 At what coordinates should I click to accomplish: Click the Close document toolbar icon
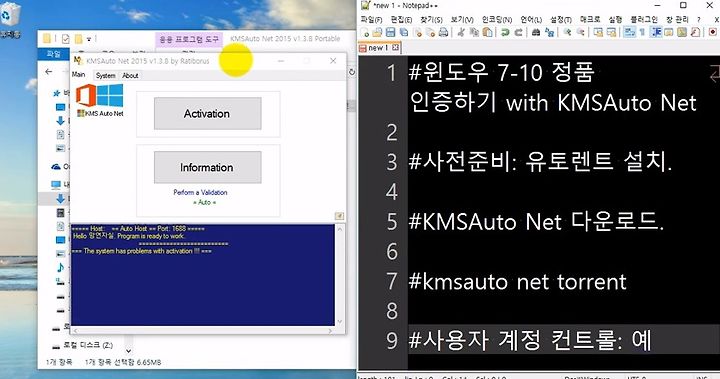pyautogui.click(x=417, y=32)
